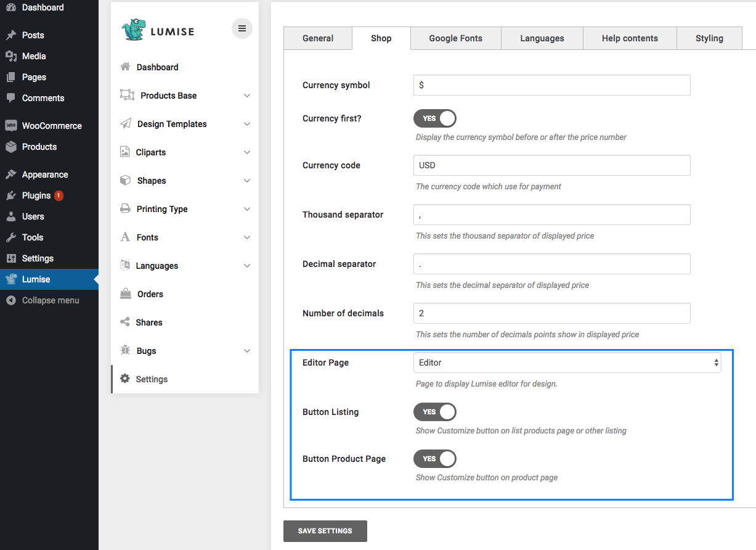Click the Shapes cube icon
This screenshot has width=756, height=550.
pos(125,181)
